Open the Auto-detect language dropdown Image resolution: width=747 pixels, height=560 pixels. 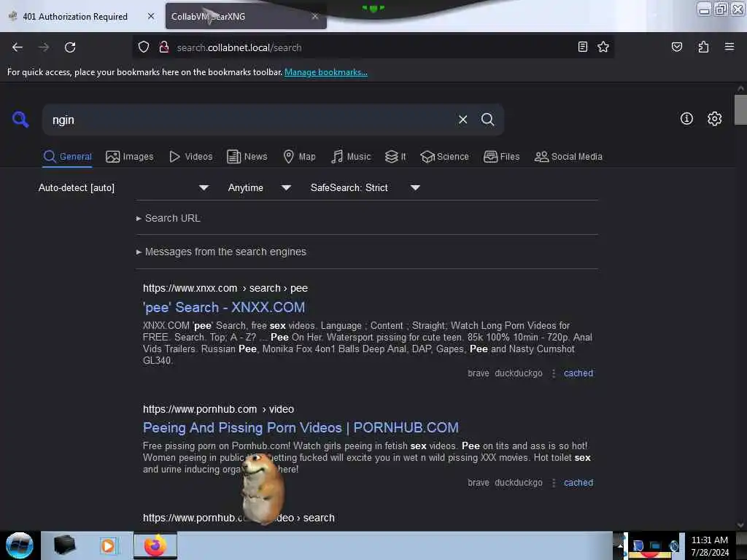(x=123, y=187)
